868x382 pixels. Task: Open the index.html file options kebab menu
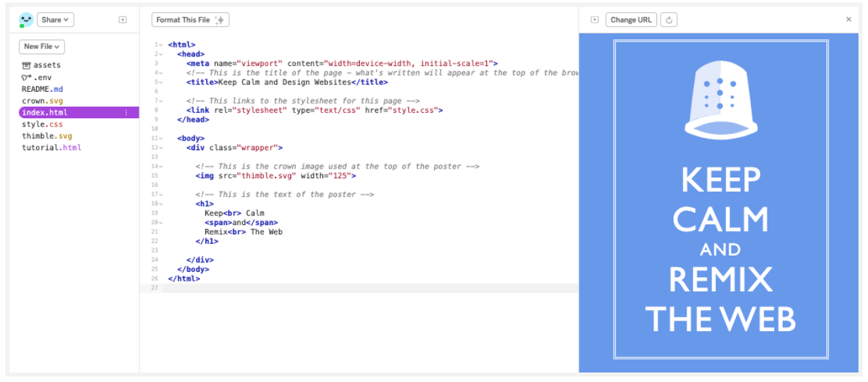[126, 112]
